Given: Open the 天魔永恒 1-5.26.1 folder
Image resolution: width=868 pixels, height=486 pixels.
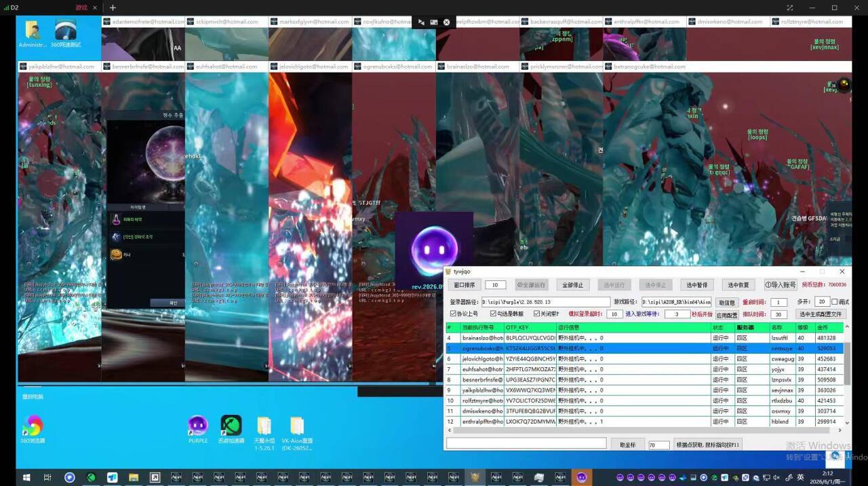Looking at the screenshot, I should (x=264, y=433).
